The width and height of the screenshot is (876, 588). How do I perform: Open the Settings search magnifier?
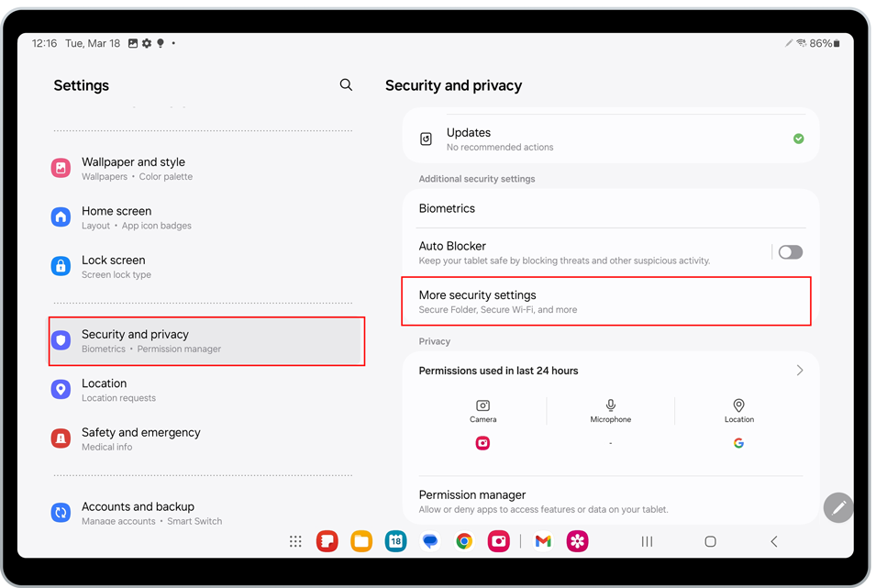tap(346, 85)
